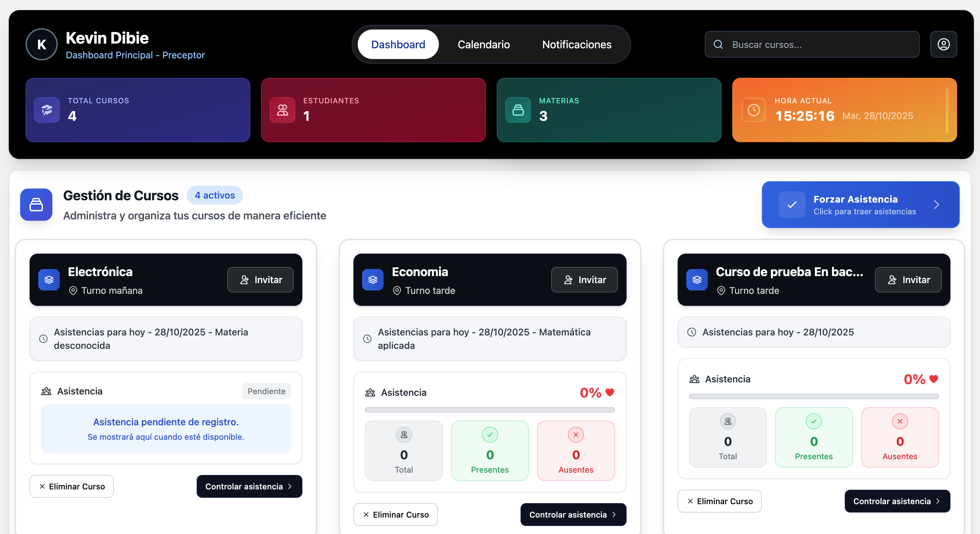Image resolution: width=980 pixels, height=534 pixels.
Task: Click the layers icon on the Electrónica card
Action: [x=49, y=280]
